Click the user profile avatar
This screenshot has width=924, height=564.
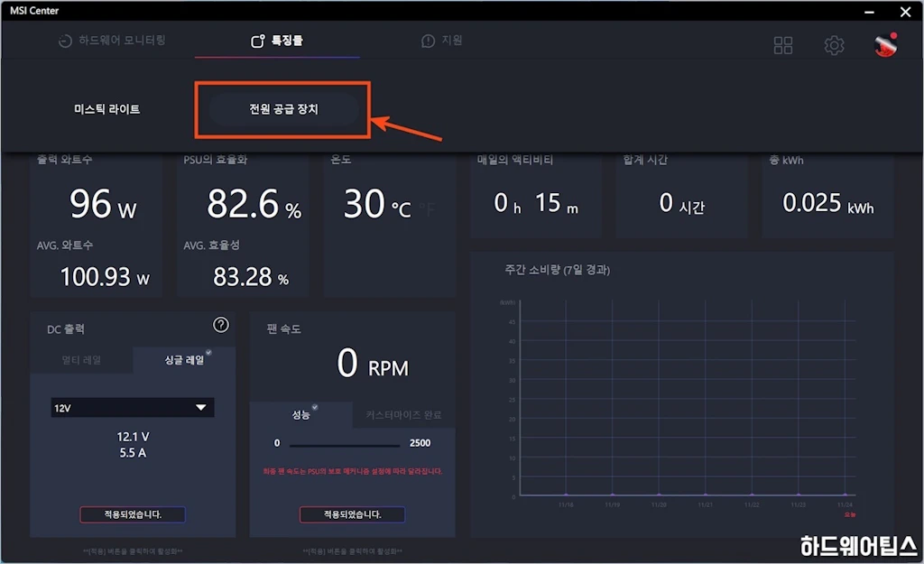[886, 45]
